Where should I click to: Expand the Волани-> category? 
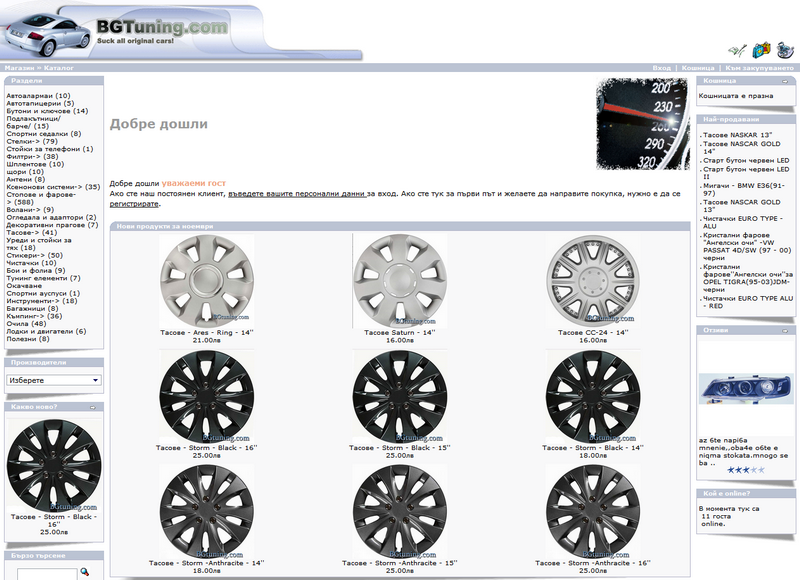[30, 210]
